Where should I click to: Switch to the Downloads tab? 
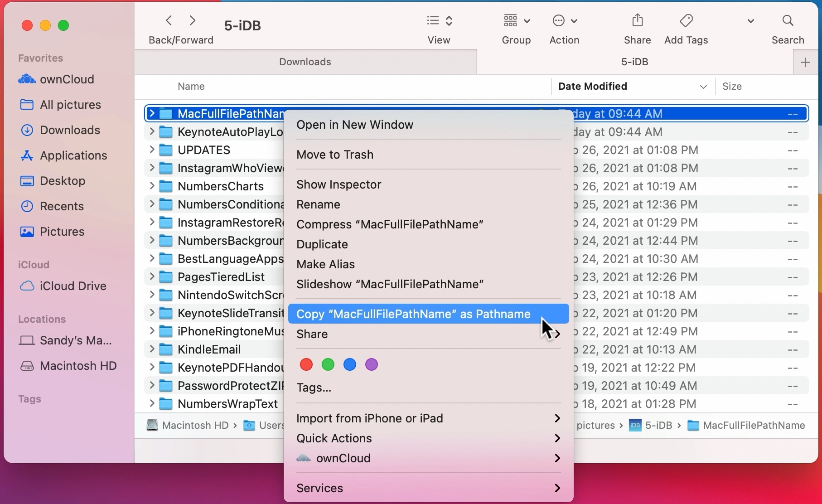pyautogui.click(x=305, y=62)
